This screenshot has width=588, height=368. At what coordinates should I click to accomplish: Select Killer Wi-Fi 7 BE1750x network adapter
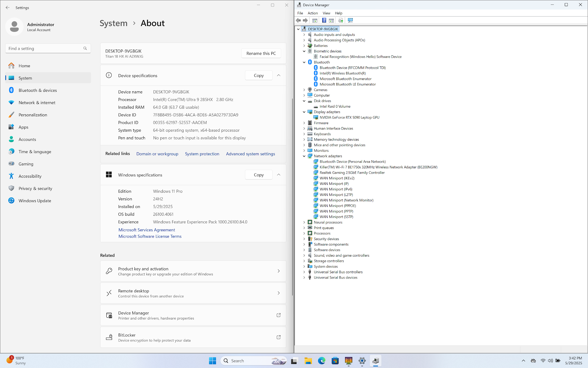pos(378,167)
